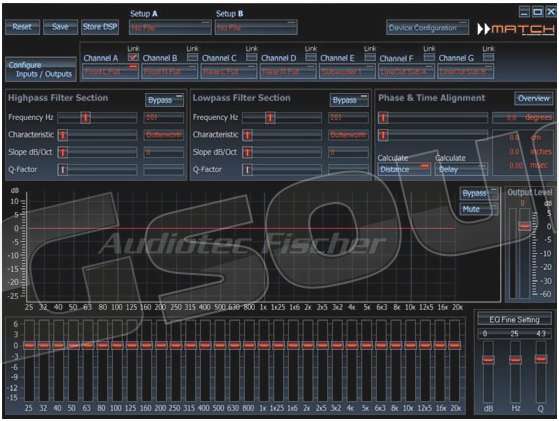
Task: Enable the Channel C Link checkbox
Action: (251, 57)
